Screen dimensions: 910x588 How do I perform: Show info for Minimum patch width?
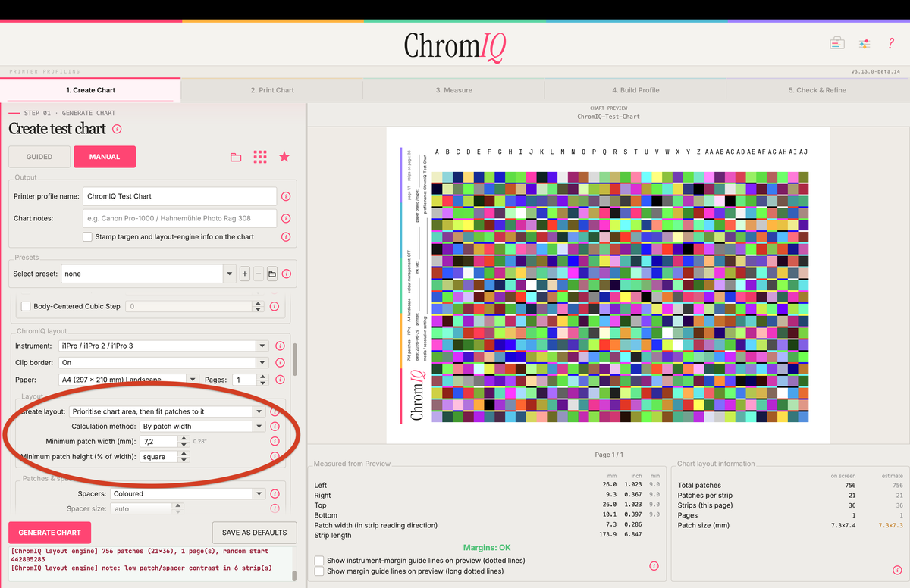[275, 441]
